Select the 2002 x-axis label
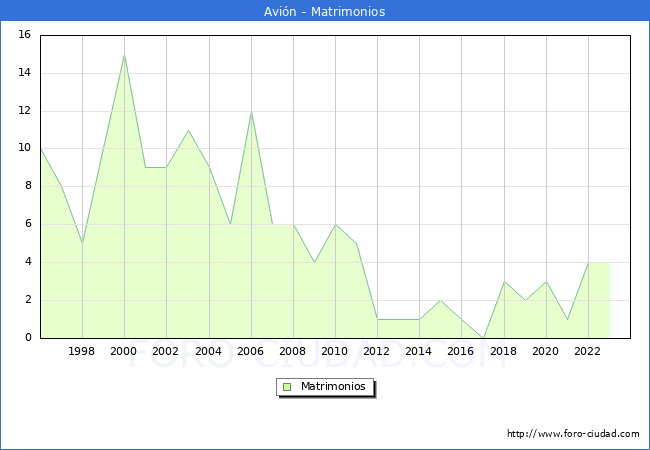Image resolution: width=650 pixels, height=450 pixels. 165,351
